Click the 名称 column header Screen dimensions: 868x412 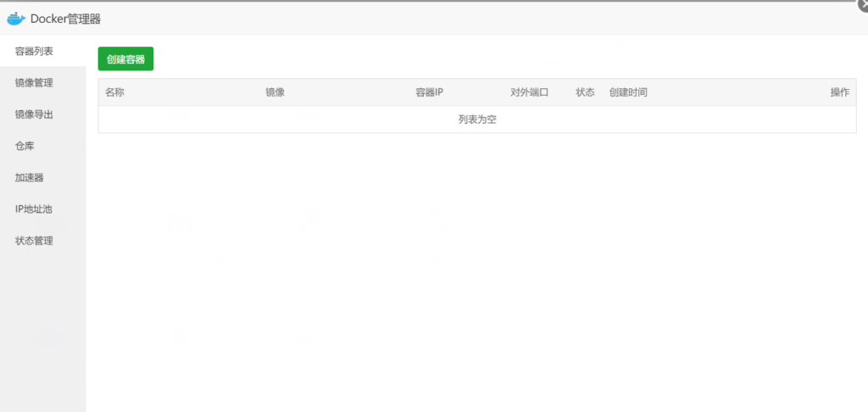[x=114, y=92]
